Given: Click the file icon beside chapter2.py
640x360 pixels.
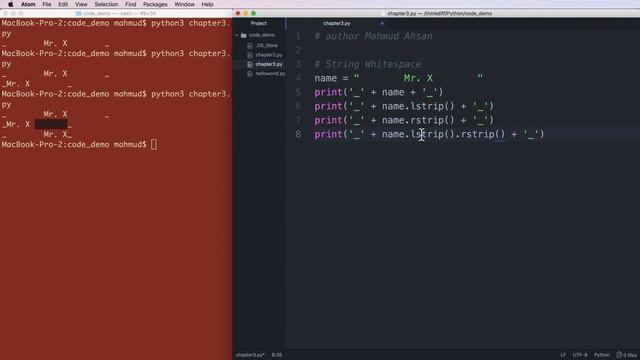Looking at the screenshot, I should point(250,55).
